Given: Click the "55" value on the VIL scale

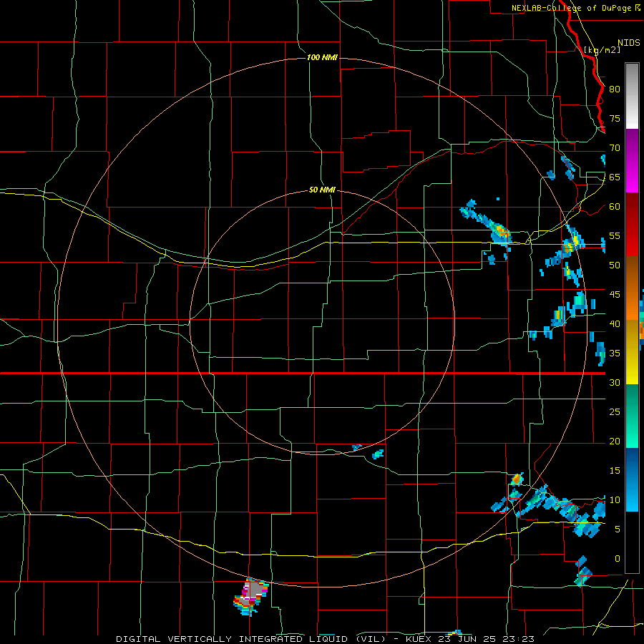Looking at the screenshot, I should pos(615,236).
